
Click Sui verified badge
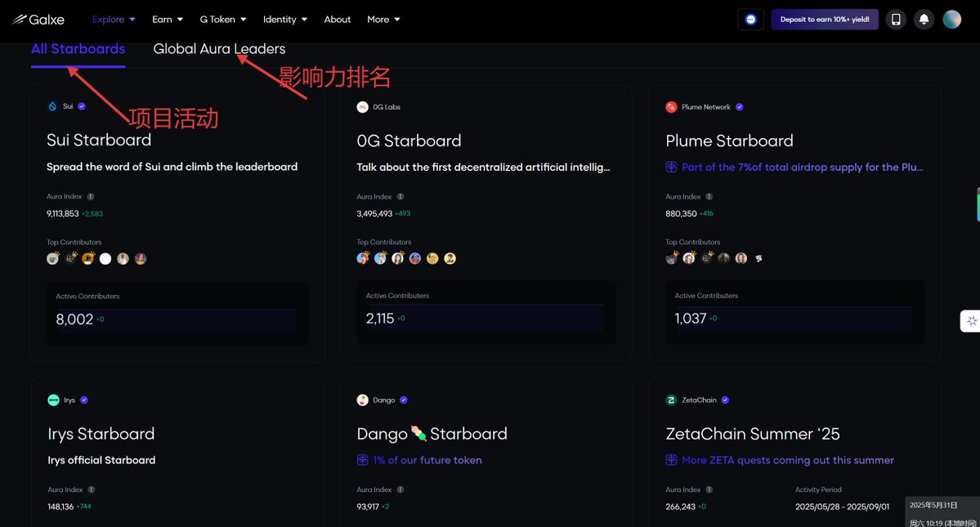(x=82, y=106)
